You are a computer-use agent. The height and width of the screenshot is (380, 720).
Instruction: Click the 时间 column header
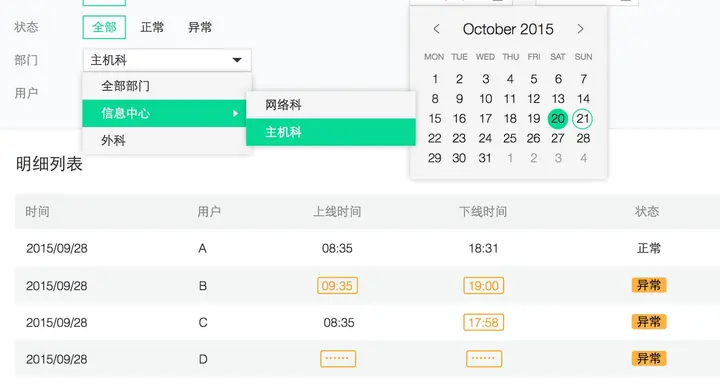(37, 212)
